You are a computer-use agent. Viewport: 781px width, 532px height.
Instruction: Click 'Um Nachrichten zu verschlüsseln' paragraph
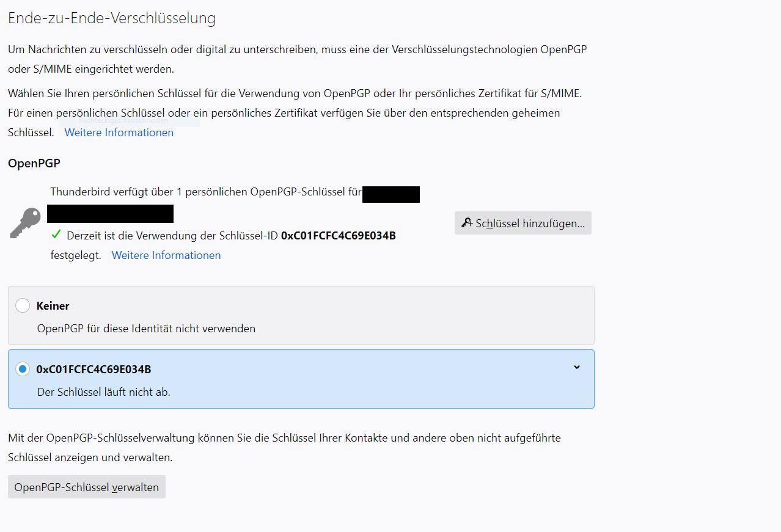coord(298,59)
